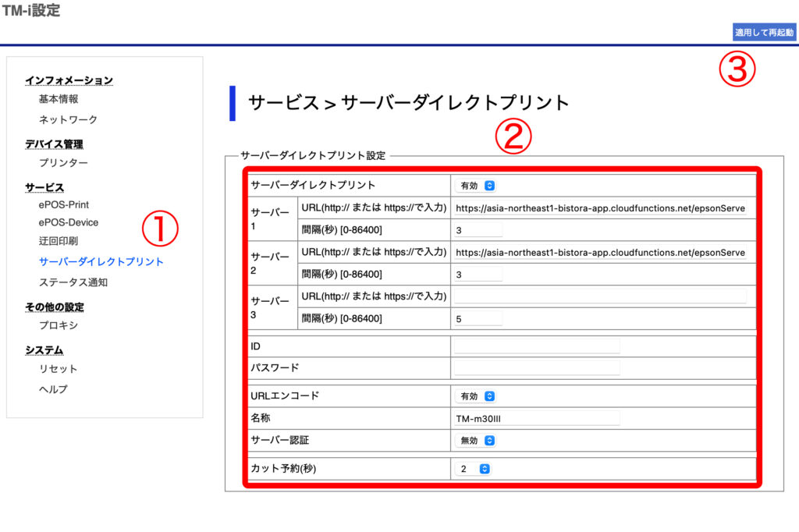Click the 名称 field containing TM-m30III
The image size is (799, 532).
[x=537, y=419]
